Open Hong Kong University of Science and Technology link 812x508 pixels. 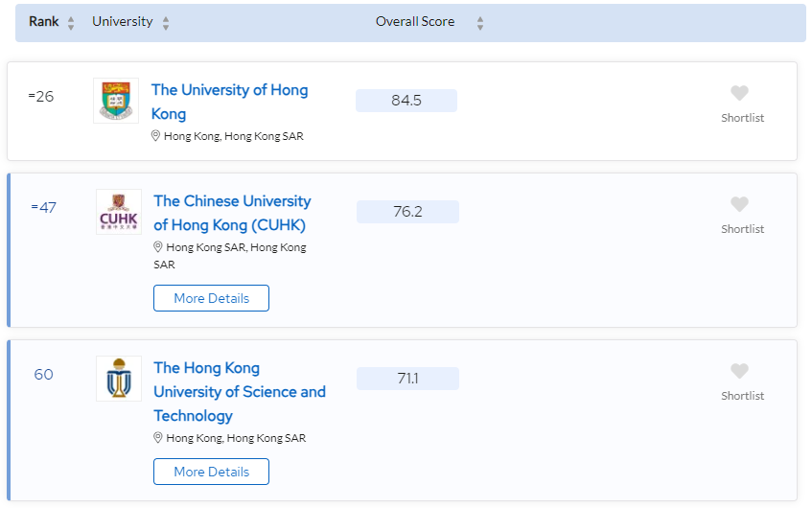click(x=240, y=391)
